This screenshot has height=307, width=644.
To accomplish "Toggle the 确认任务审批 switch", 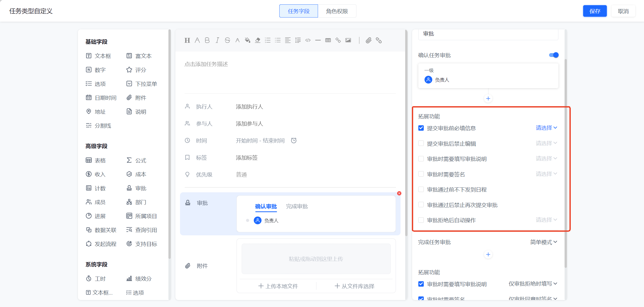I will coord(554,55).
